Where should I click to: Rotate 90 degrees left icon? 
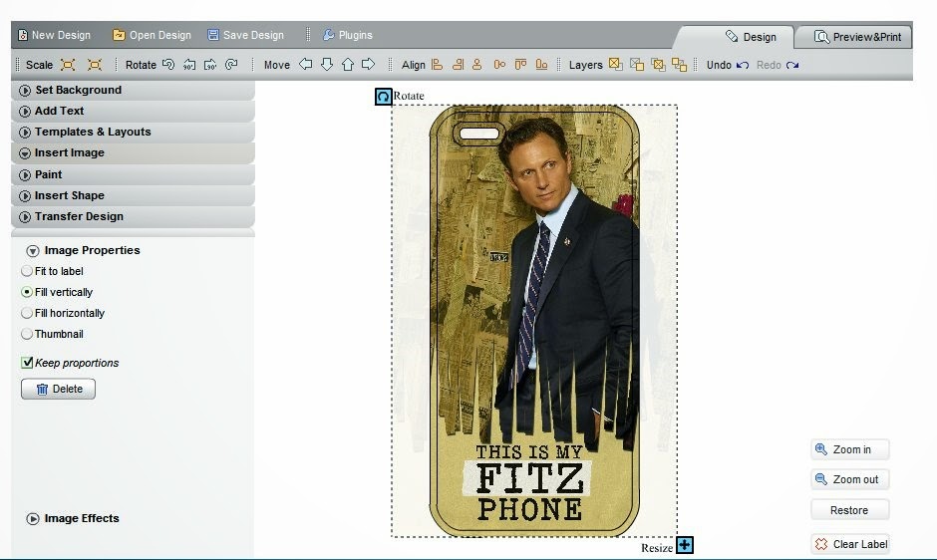click(x=189, y=65)
